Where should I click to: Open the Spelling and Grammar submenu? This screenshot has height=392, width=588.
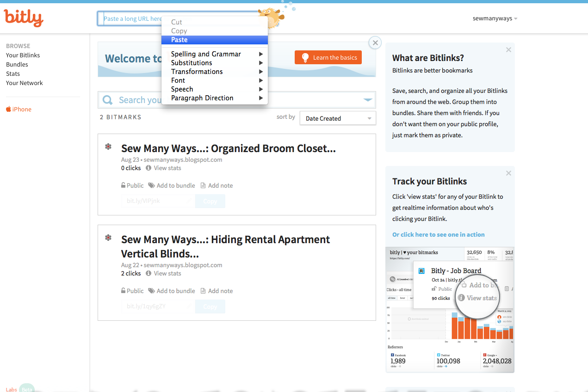pyautogui.click(x=215, y=54)
